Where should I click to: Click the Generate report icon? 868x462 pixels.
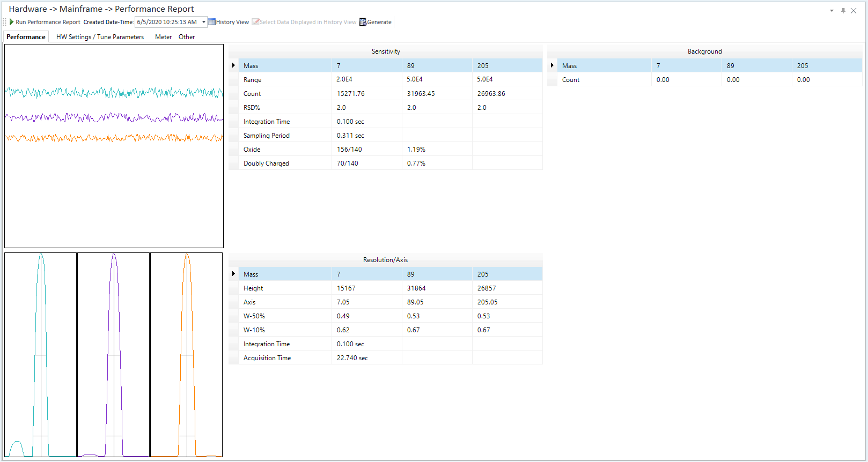pos(363,22)
